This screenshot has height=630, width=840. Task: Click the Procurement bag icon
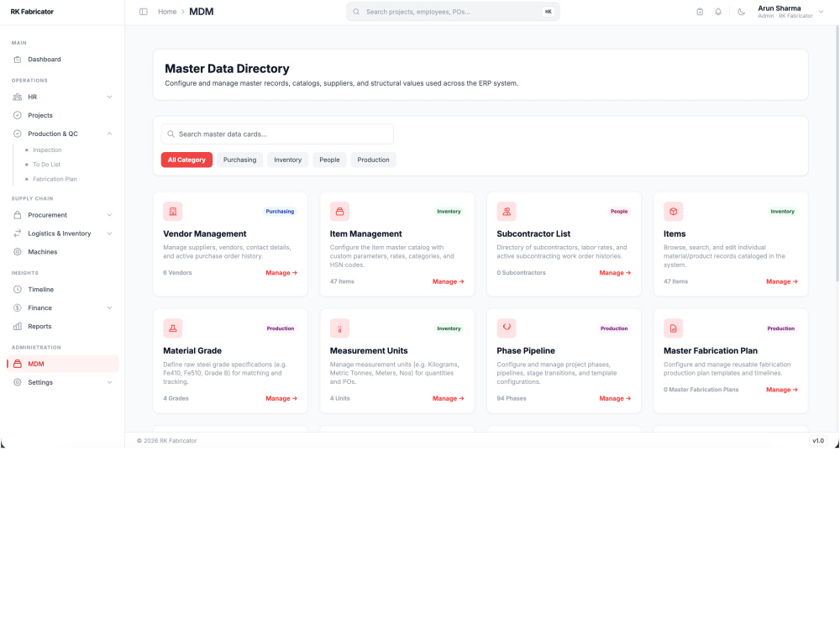point(17,215)
